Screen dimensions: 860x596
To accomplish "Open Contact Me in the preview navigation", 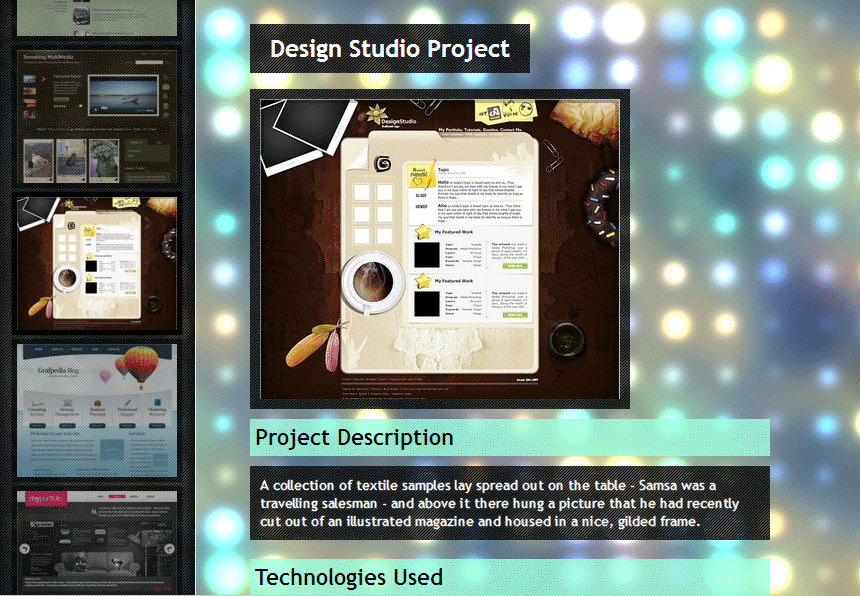I will pos(511,130).
